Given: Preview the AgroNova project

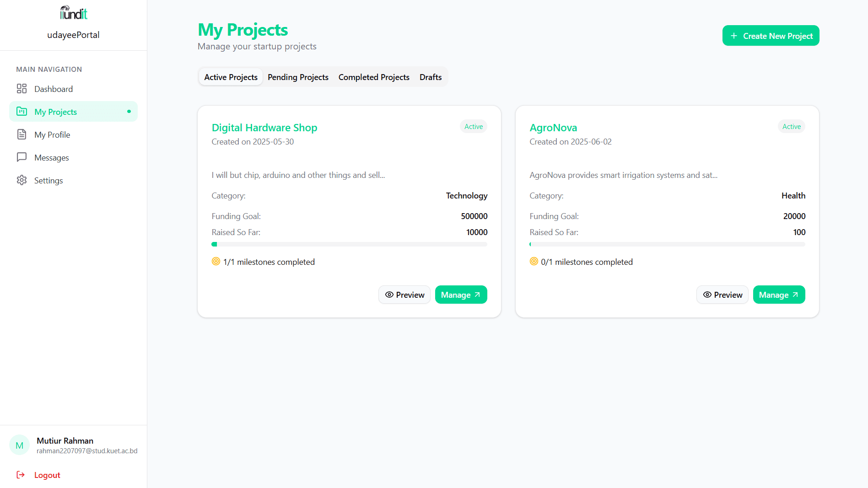Looking at the screenshot, I should pyautogui.click(x=722, y=295).
